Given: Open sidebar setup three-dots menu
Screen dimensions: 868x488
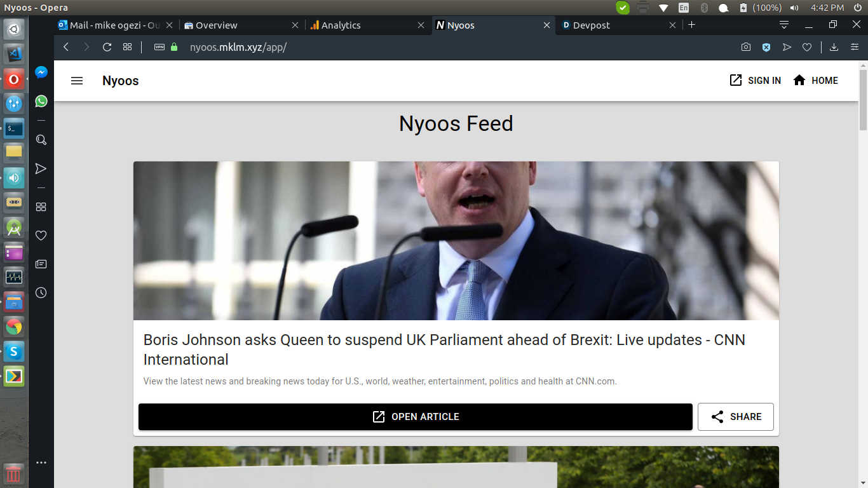Looking at the screenshot, I should coord(41,463).
